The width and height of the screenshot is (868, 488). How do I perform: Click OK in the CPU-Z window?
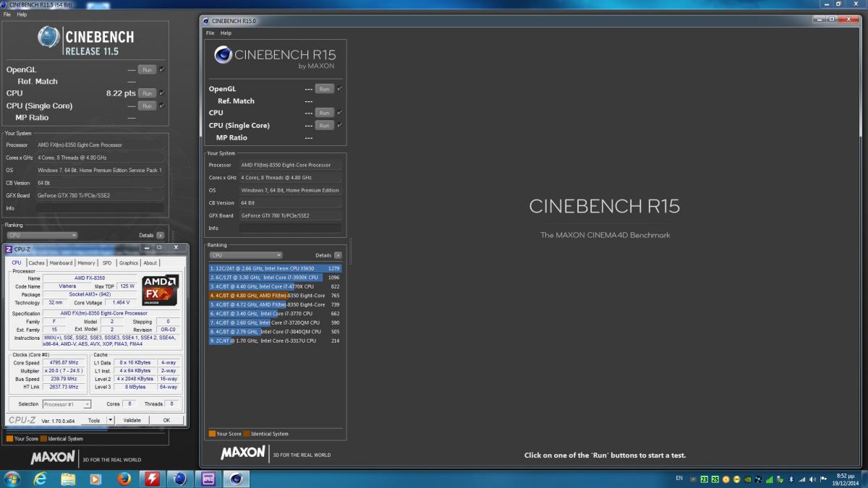click(x=166, y=420)
